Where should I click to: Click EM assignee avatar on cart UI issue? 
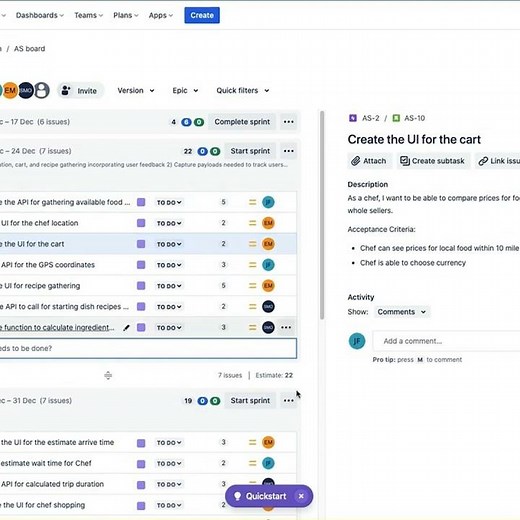click(268, 244)
